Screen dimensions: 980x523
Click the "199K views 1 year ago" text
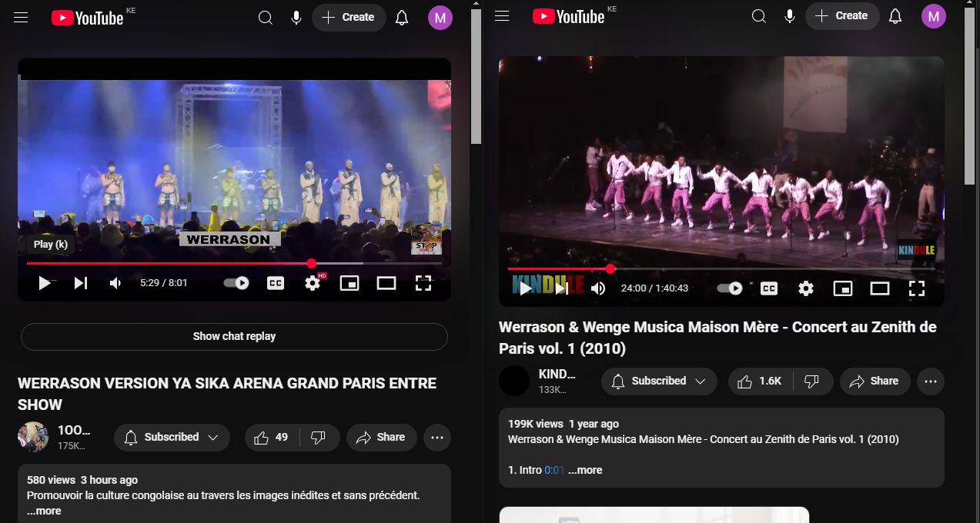tap(564, 424)
